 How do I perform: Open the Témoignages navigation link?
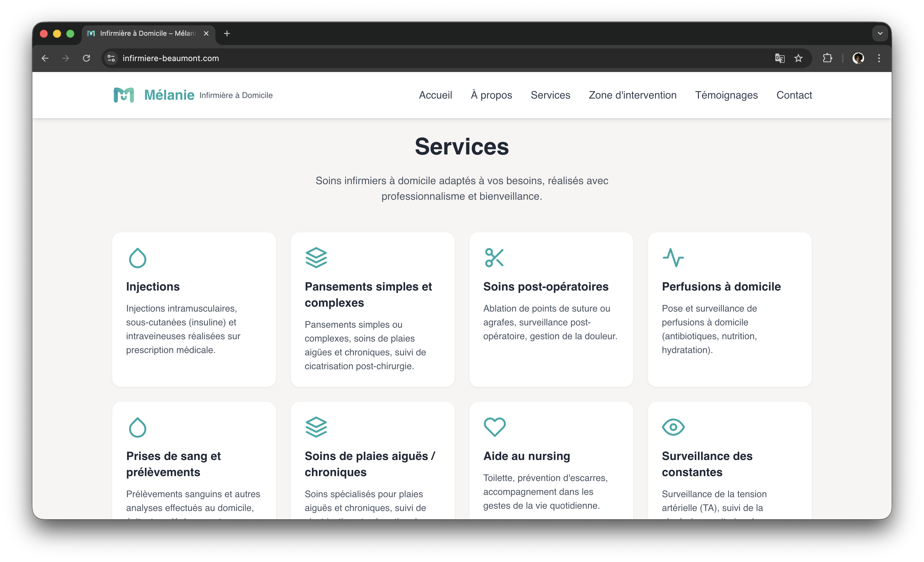tap(726, 95)
